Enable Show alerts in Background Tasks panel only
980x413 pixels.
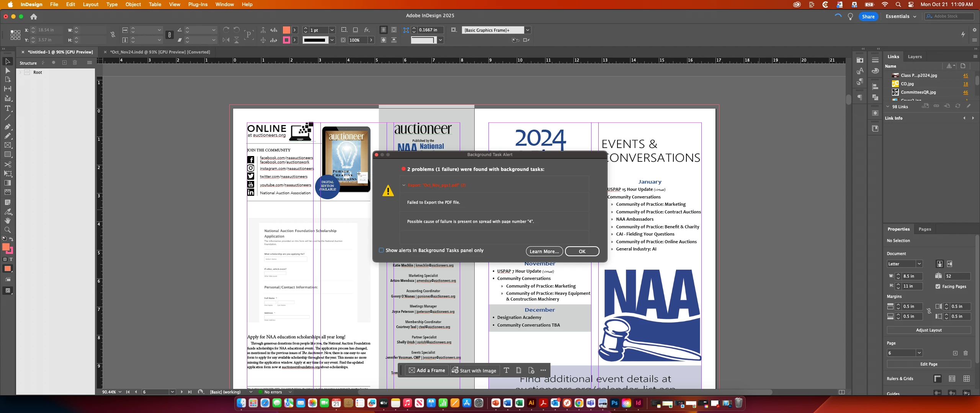(x=381, y=250)
